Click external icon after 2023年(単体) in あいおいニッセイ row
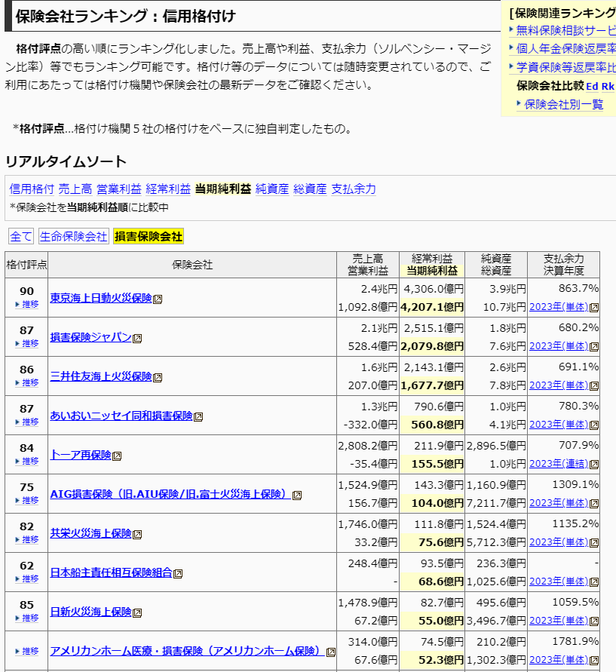This screenshot has height=672, width=616. pos(594,425)
